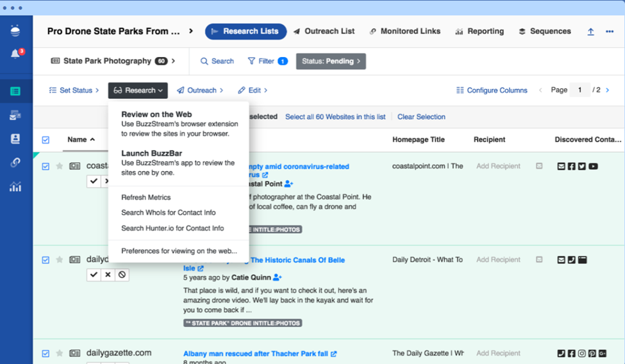Open phone icon in Daily Detroit discovered contacts
This screenshot has width=625, height=364.
point(572,260)
